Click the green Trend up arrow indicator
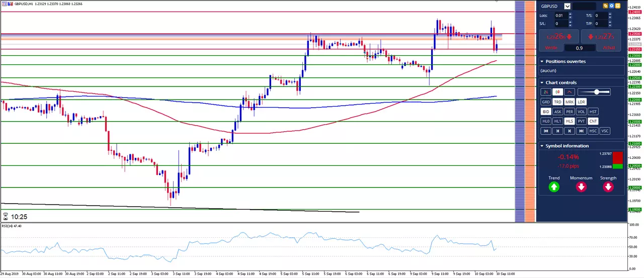The width and height of the screenshot is (644, 278). pos(554,187)
